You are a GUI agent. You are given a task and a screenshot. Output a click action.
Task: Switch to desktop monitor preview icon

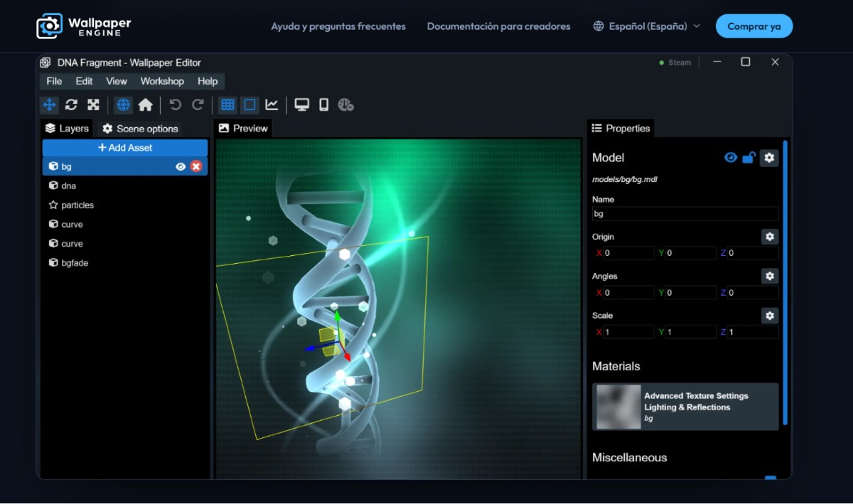click(302, 105)
